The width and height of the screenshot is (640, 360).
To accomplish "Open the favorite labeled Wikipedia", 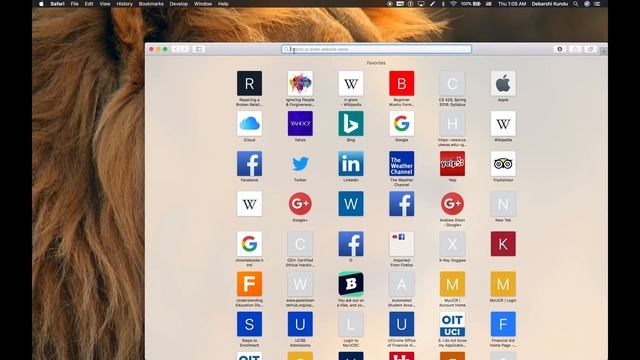I will pos(503,124).
